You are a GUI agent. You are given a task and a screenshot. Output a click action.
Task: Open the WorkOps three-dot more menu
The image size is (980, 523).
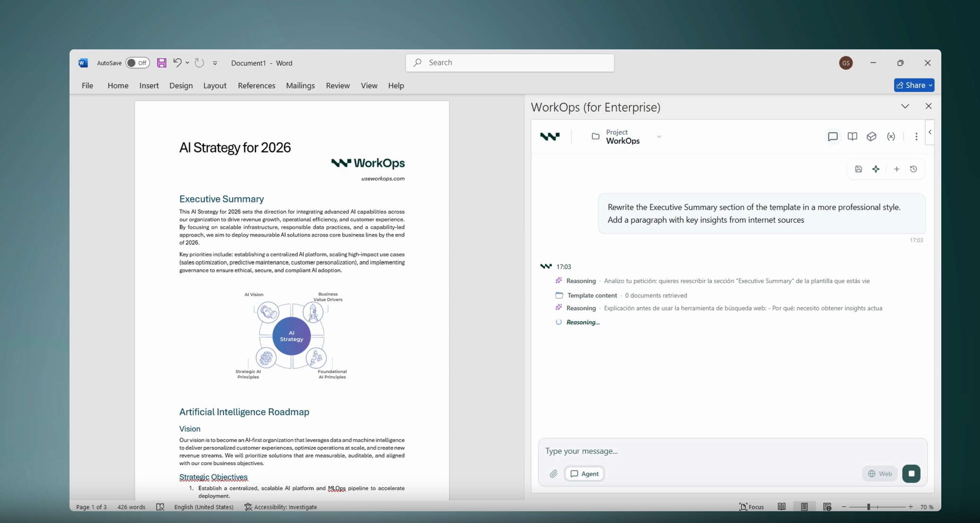coord(916,137)
